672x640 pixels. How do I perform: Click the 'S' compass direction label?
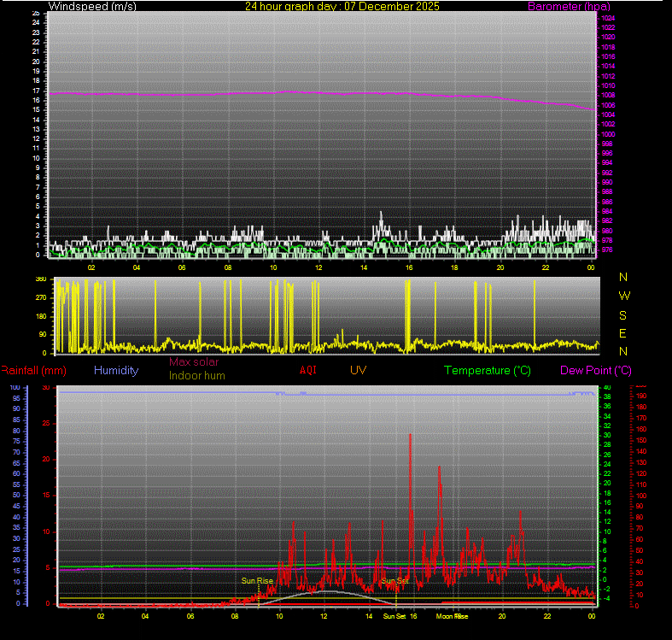coord(622,315)
